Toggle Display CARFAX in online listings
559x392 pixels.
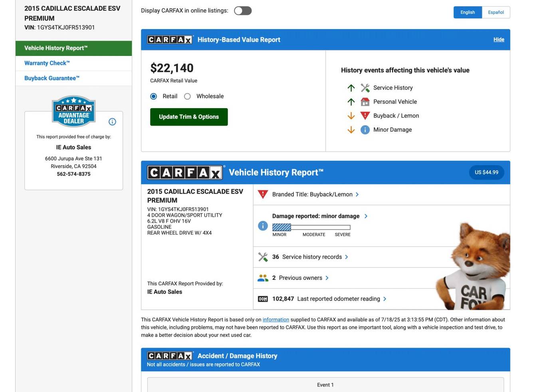[x=243, y=11]
